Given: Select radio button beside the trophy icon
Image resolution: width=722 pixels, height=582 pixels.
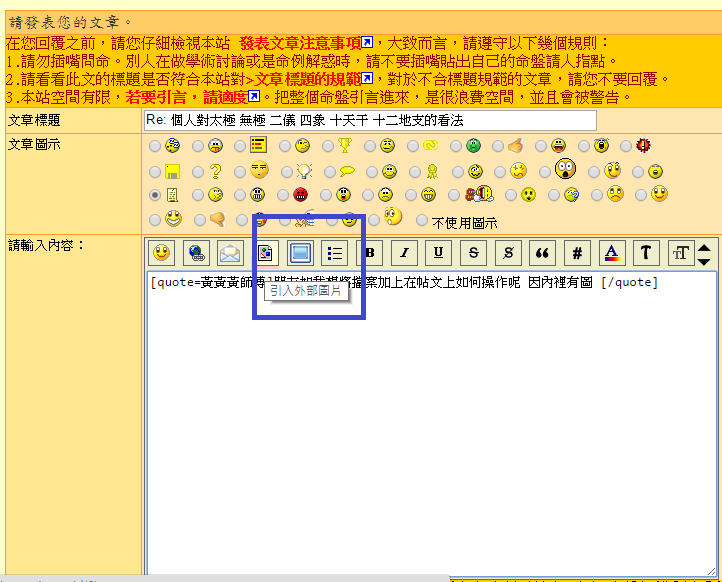Looking at the screenshot, I should (327, 146).
